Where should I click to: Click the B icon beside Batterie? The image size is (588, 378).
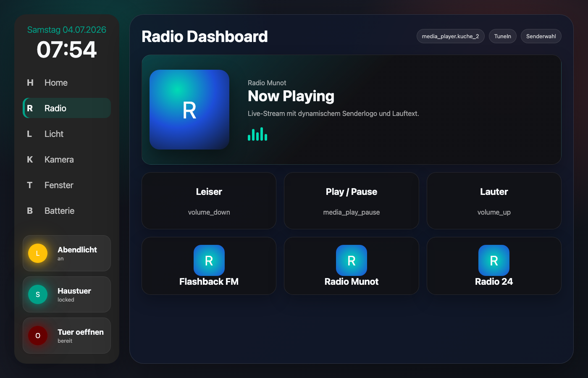30,211
